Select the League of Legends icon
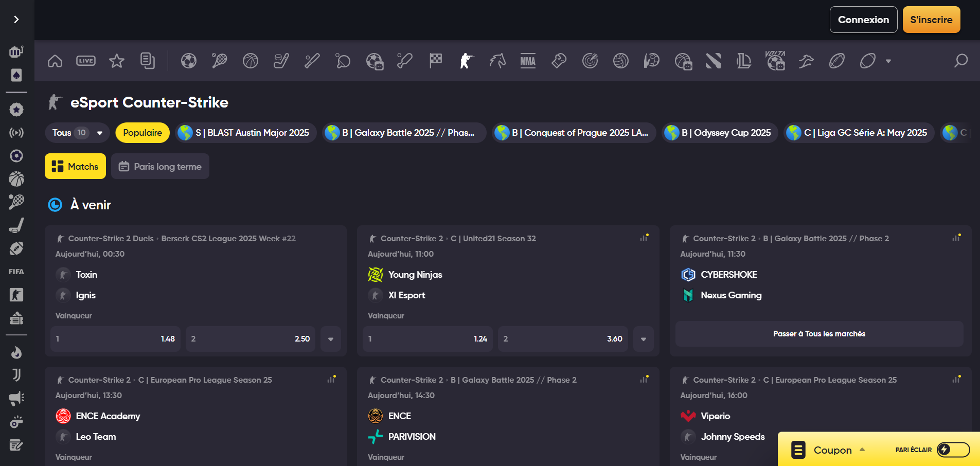 (x=744, y=61)
